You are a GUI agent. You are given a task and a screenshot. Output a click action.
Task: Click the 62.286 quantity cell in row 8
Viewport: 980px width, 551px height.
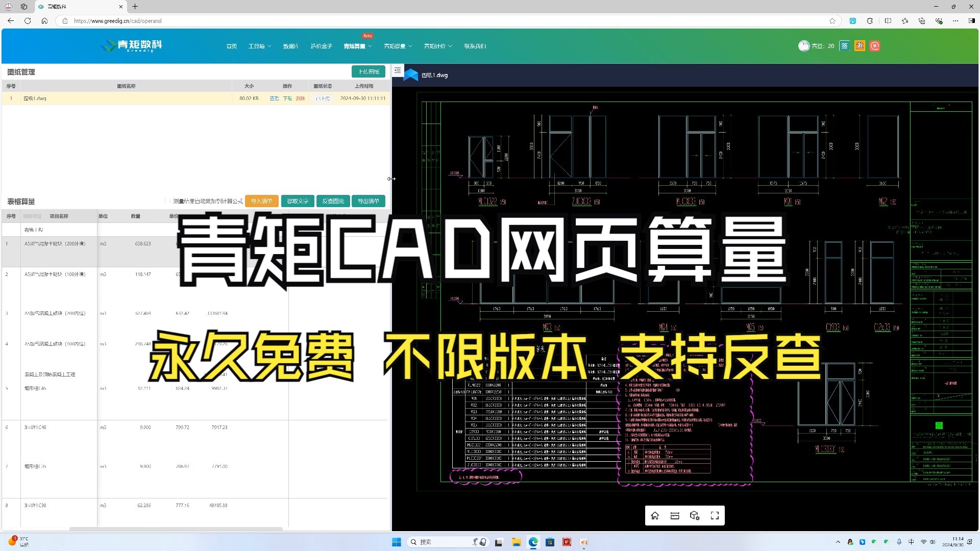point(144,506)
